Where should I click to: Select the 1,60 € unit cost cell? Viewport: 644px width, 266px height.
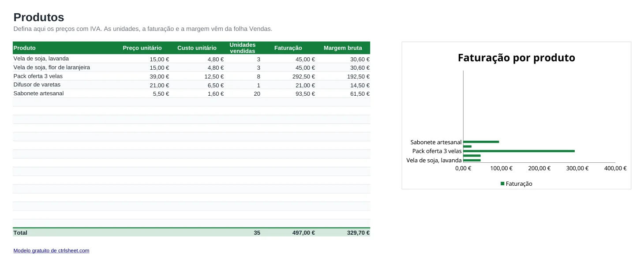pos(216,94)
